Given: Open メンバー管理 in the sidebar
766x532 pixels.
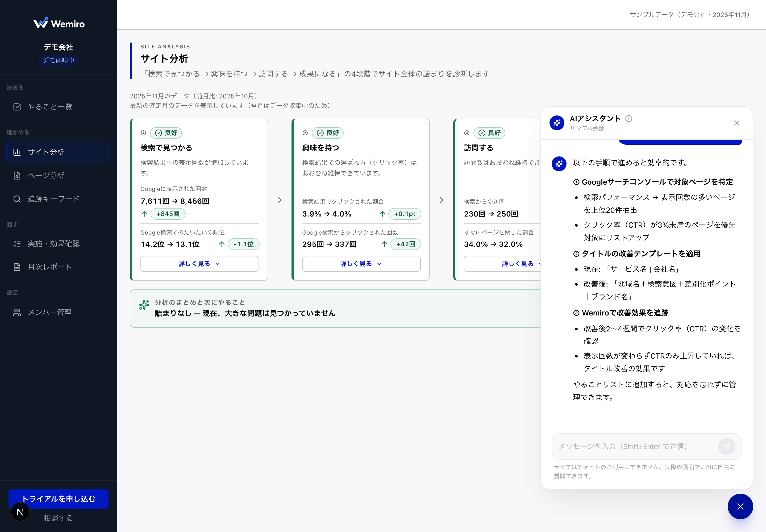Looking at the screenshot, I should click(x=58, y=312).
